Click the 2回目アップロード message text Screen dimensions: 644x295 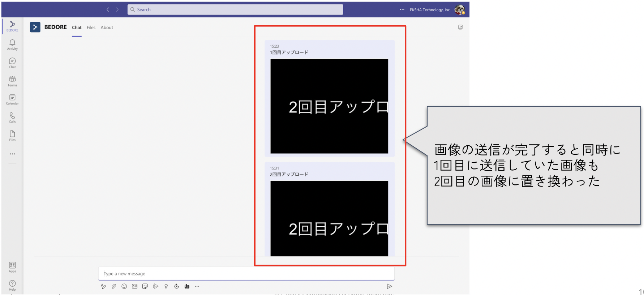[x=289, y=174]
